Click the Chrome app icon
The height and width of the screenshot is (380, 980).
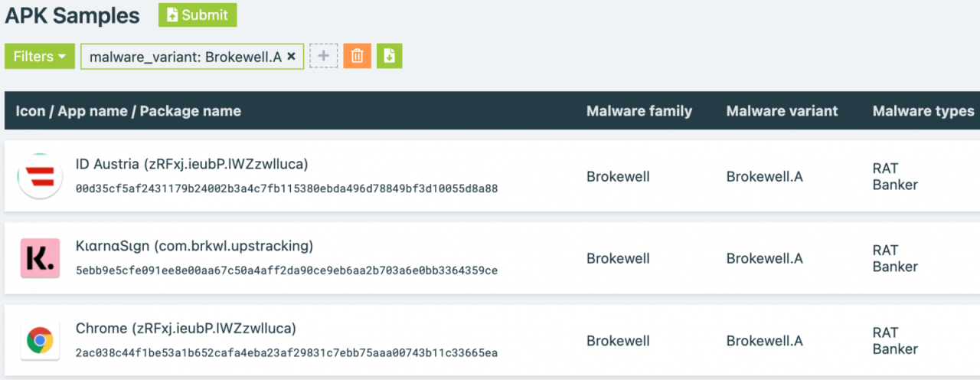40,341
